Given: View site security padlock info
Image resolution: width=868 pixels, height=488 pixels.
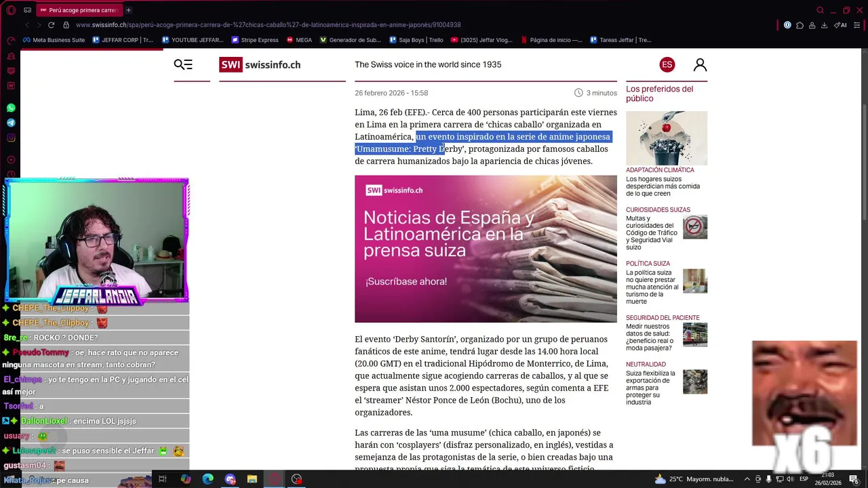Looking at the screenshot, I should pos(66,25).
